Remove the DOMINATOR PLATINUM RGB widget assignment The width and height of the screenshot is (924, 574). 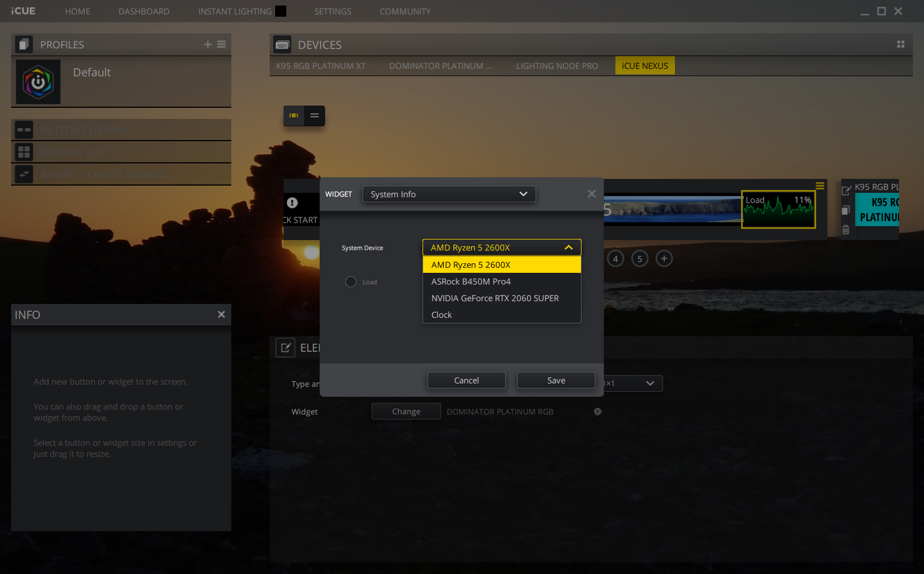tap(598, 411)
